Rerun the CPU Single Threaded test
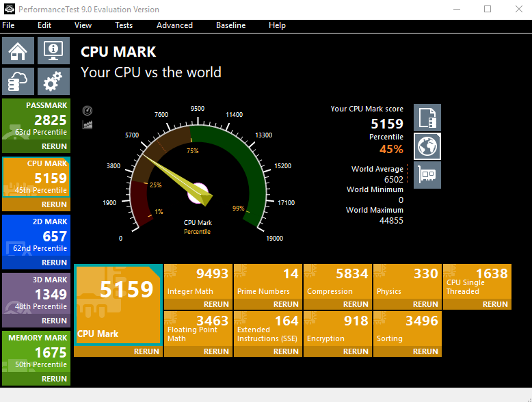 tap(477, 304)
